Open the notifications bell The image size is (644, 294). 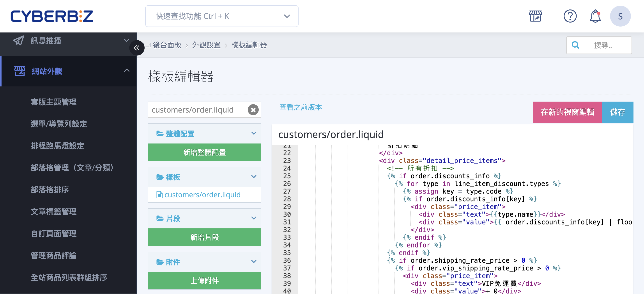[595, 16]
